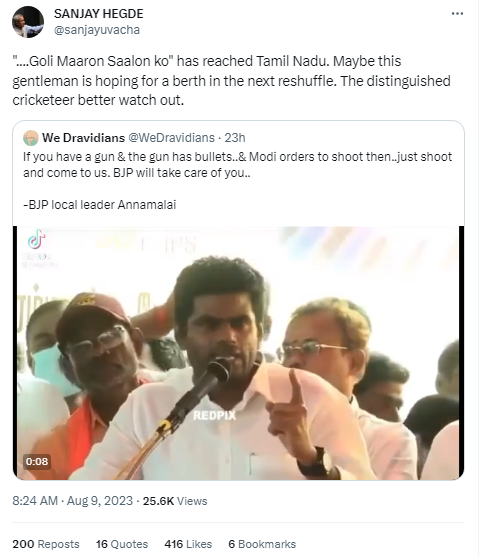Screen dimensions: 482x556
Task: Click the SANJAY HEGDE display name
Action: tap(99, 14)
